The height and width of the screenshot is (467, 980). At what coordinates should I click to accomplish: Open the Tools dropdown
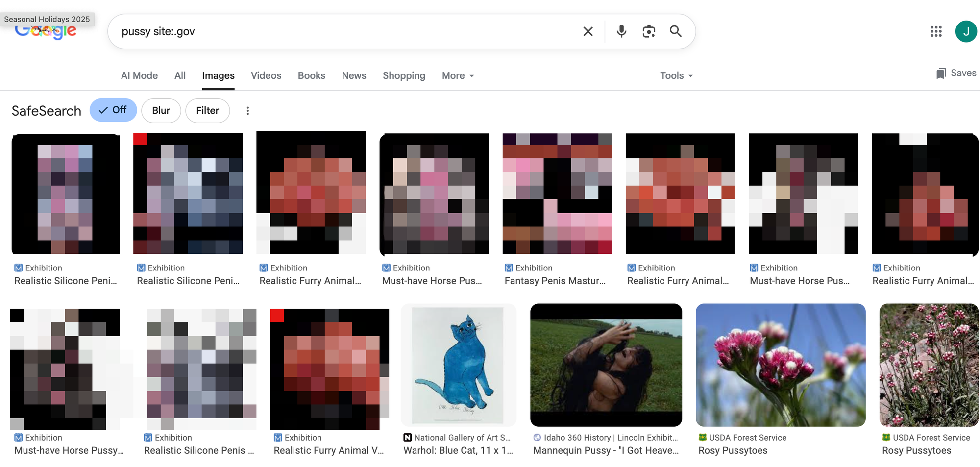click(675, 75)
